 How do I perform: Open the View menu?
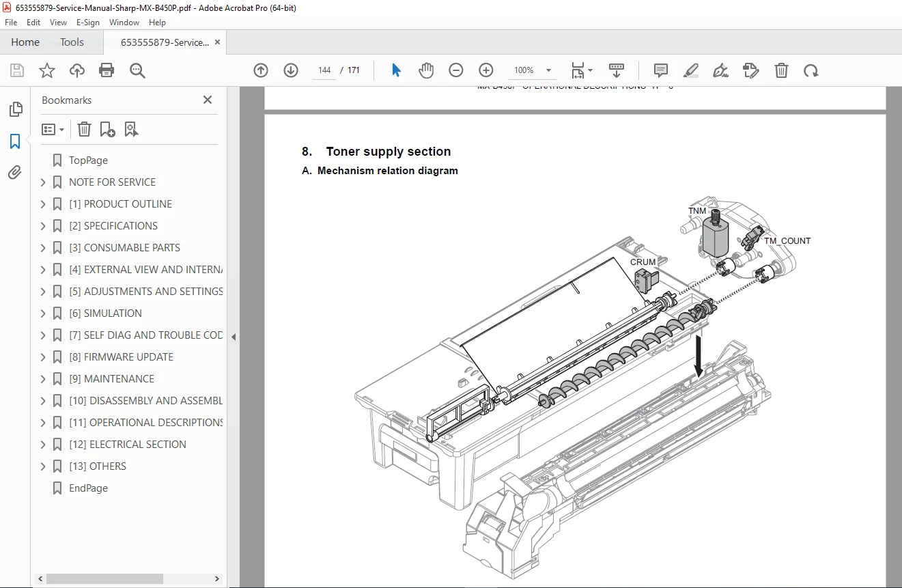59,23
